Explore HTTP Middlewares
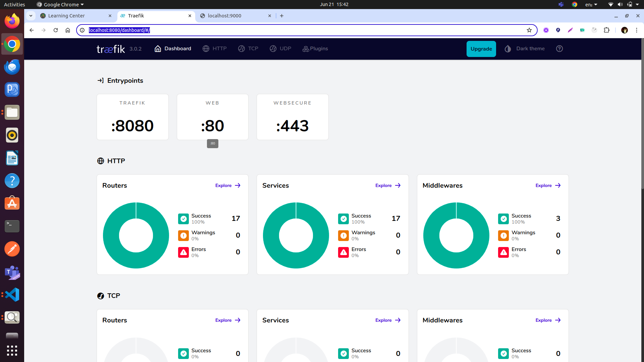This screenshot has height=362, width=644. [x=548, y=185]
